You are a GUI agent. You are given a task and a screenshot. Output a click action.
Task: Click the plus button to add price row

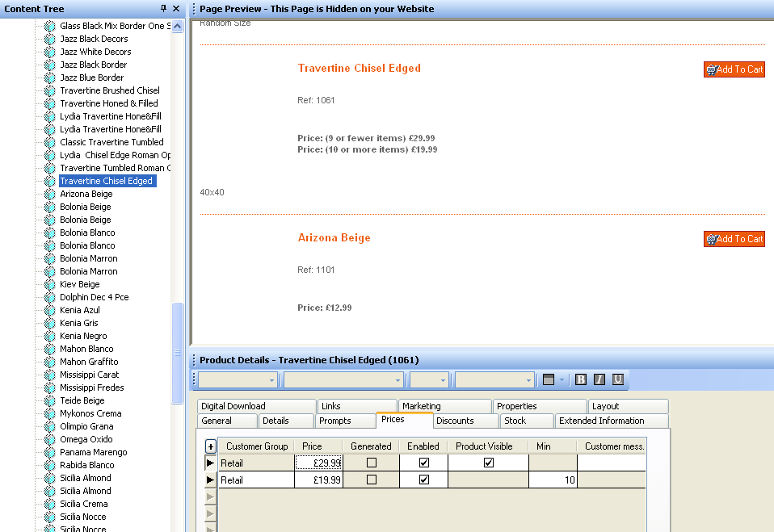(211, 446)
